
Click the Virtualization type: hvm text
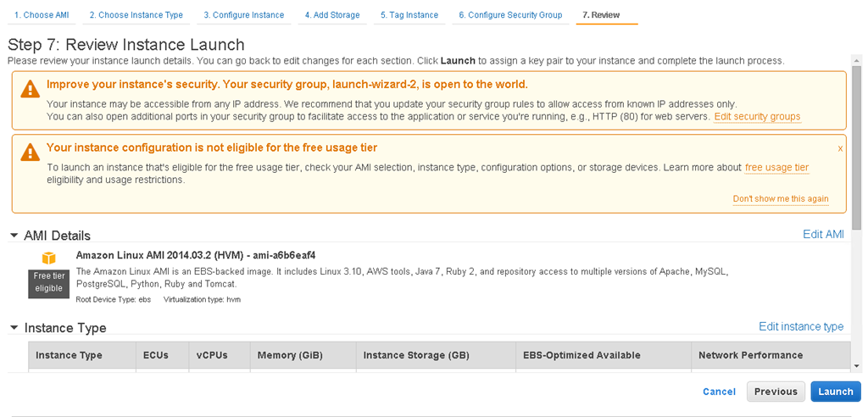(x=203, y=299)
